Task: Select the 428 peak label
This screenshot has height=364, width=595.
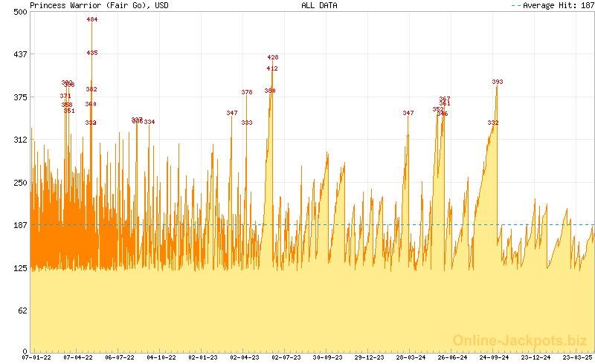Action: click(273, 57)
